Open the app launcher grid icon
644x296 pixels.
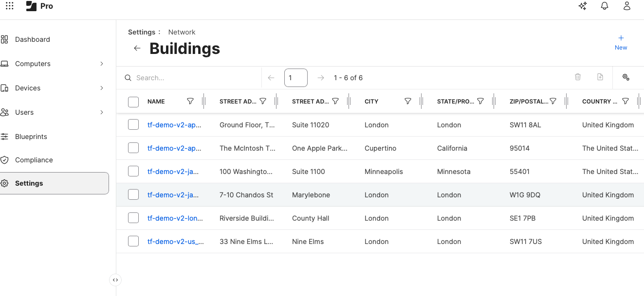9,6
